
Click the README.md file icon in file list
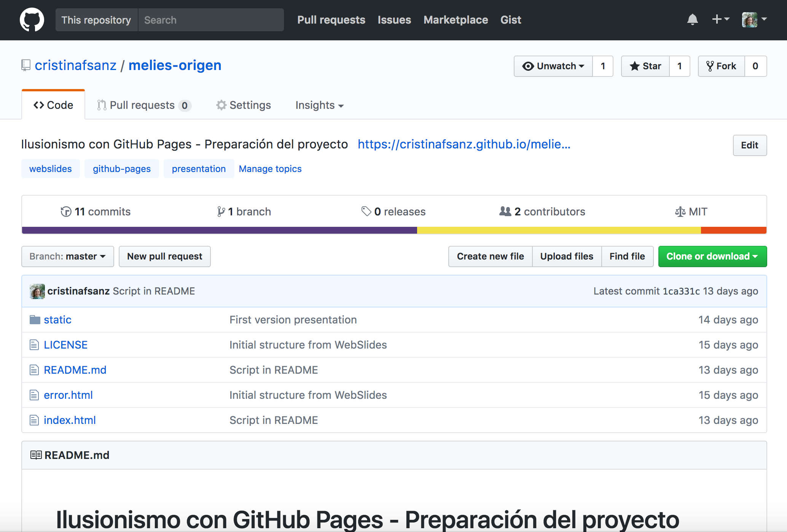[x=34, y=370]
